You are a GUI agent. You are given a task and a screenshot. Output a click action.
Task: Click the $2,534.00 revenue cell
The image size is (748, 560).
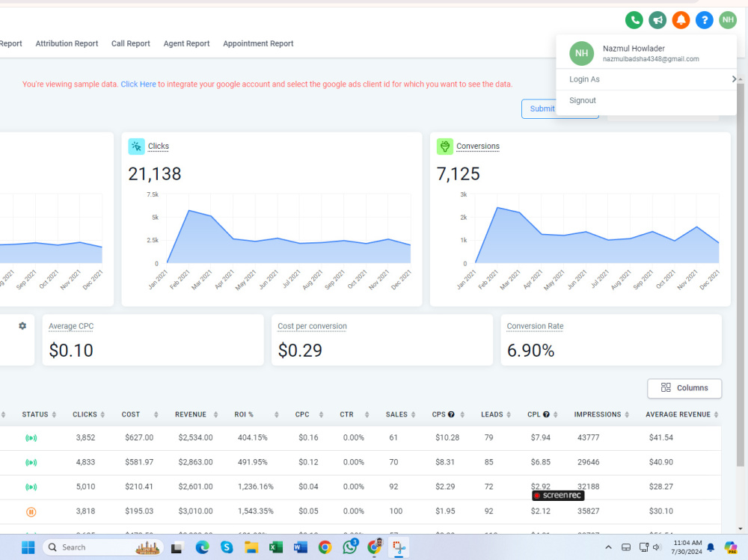tap(195, 437)
